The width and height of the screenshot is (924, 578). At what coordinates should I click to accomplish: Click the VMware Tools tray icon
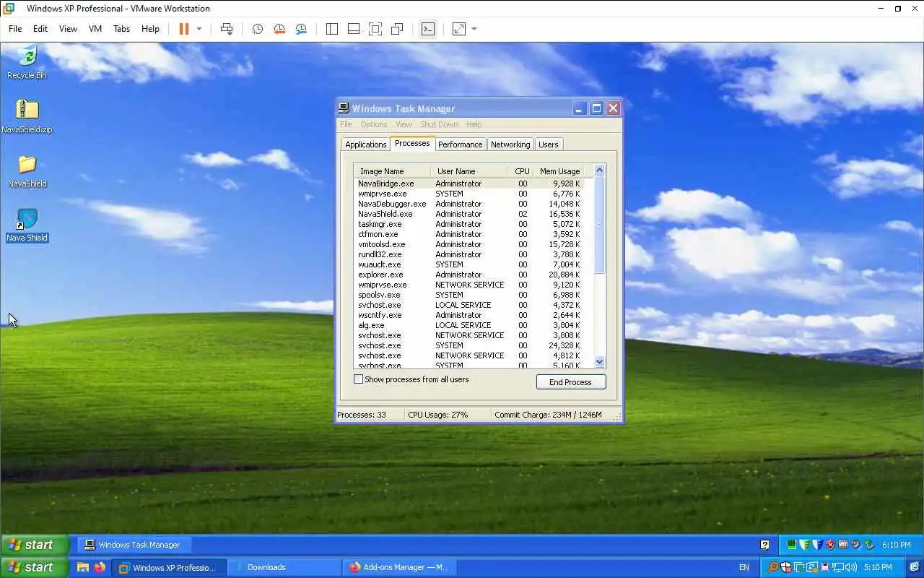coord(843,545)
